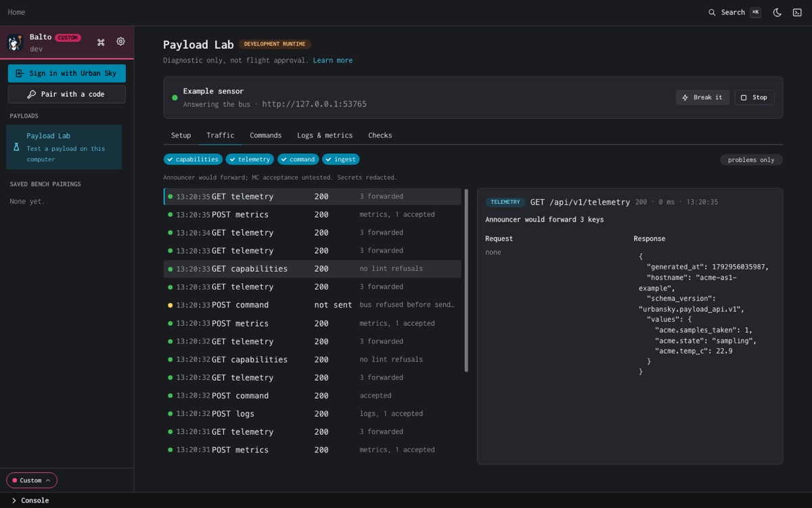Select the 13:20:34 GET telemetry row
This screenshot has height=508, width=812.
(313, 233)
